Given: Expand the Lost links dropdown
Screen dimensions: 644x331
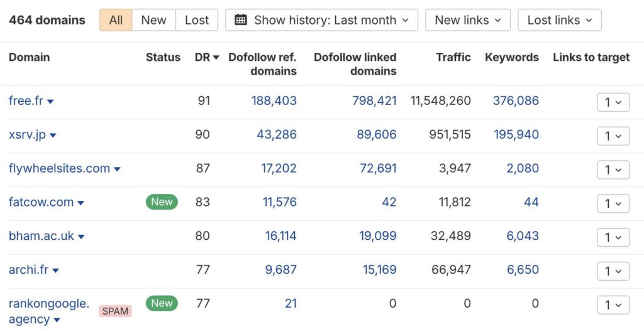Looking at the screenshot, I should coord(559,20).
